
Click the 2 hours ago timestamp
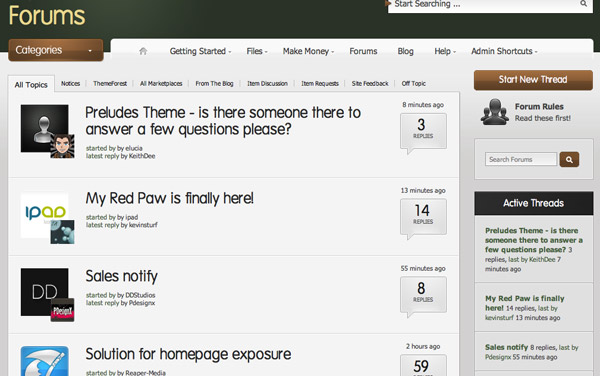tap(423, 347)
